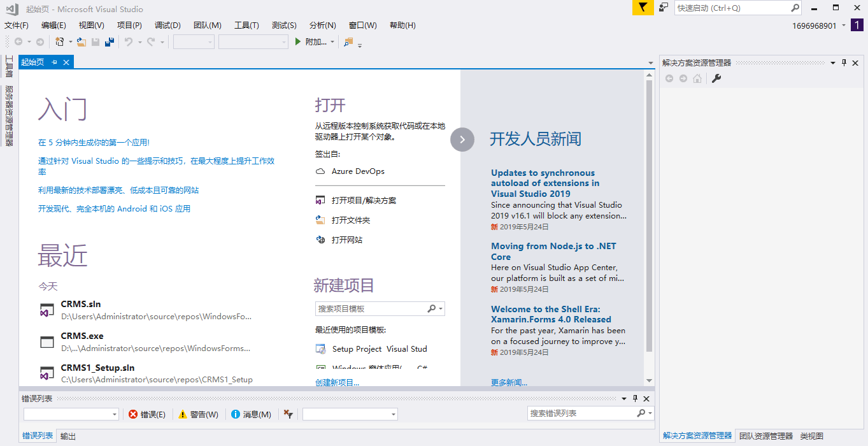
Task: Click the green Attach play icon
Action: point(297,42)
